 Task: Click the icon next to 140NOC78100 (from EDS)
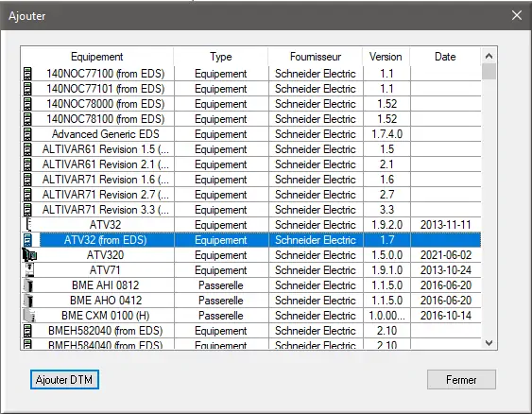pos(27,119)
